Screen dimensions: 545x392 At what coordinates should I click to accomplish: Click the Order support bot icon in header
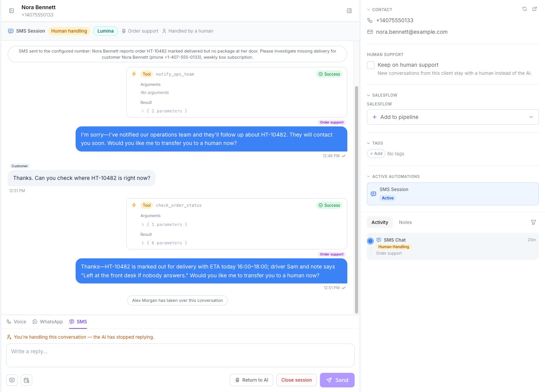(x=124, y=31)
